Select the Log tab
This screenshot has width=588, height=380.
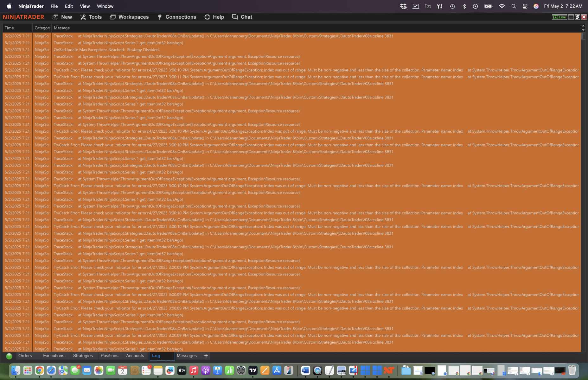tap(162, 356)
